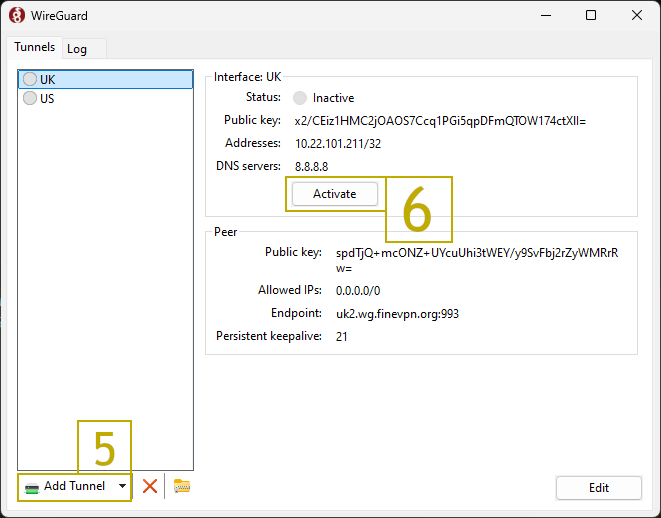Click the network card icon on Add Tunnel
The height and width of the screenshot is (518, 661).
tap(32, 487)
